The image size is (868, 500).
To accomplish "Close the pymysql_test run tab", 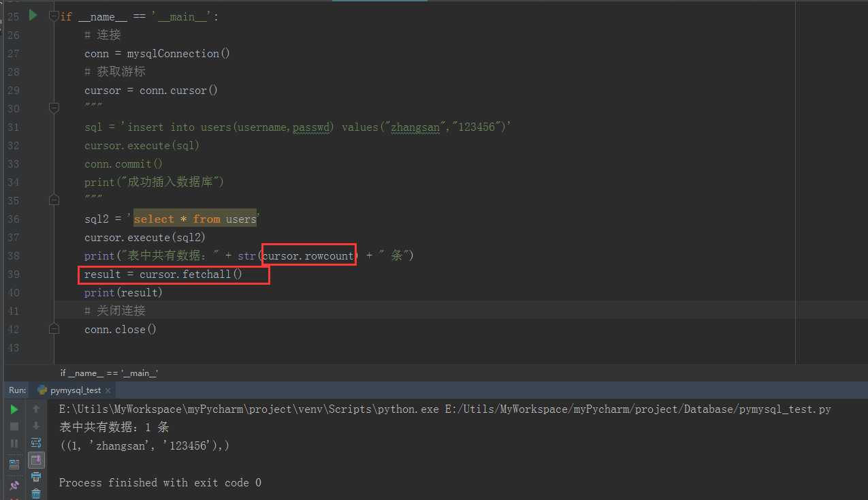I will pos(109,390).
